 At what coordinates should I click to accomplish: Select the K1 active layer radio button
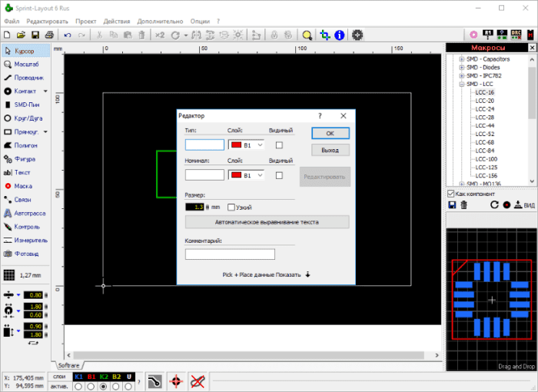point(78,387)
